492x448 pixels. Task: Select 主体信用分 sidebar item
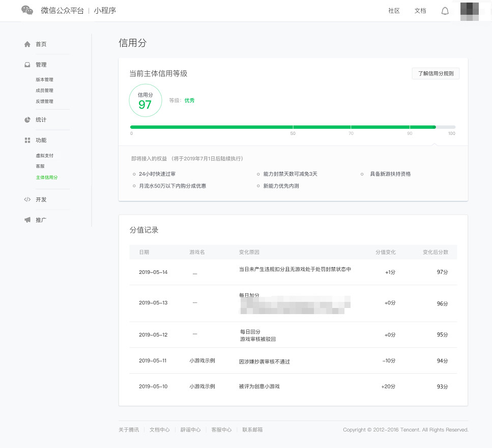pyautogui.click(x=46, y=177)
